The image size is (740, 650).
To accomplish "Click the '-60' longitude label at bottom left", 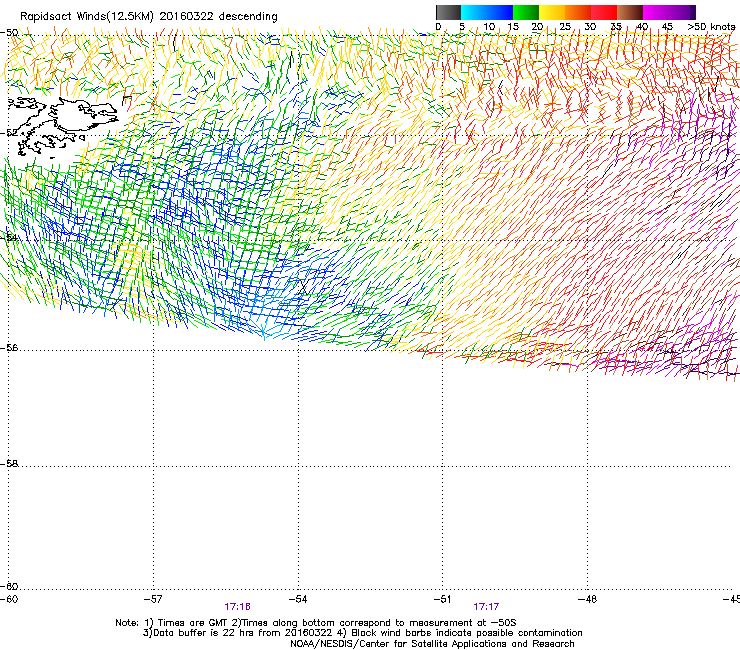I will 9,599.
